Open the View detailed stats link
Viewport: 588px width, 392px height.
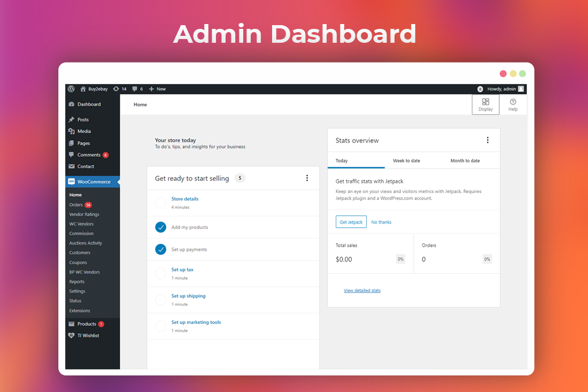[362, 290]
